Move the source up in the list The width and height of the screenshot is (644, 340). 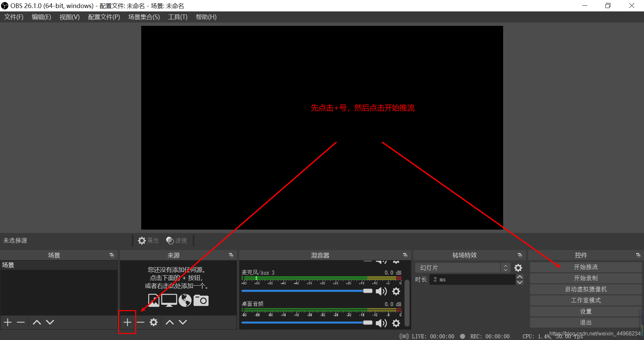[x=170, y=322]
